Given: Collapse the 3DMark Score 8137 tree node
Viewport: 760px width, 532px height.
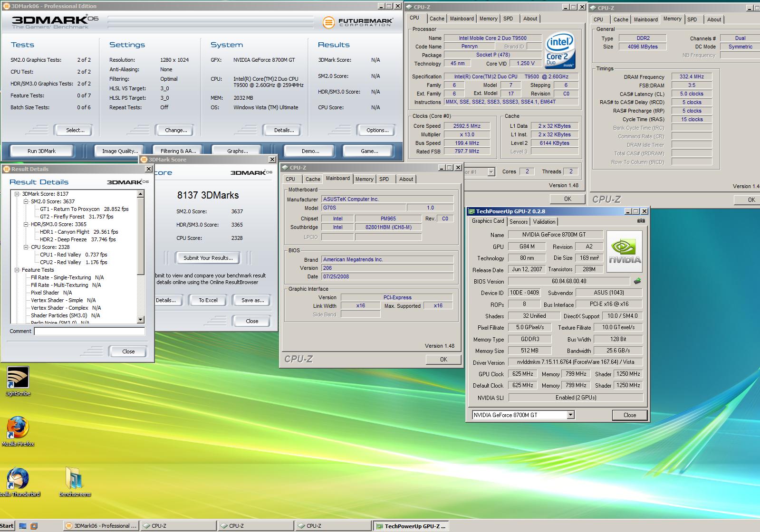Looking at the screenshot, I should pos(17,194).
